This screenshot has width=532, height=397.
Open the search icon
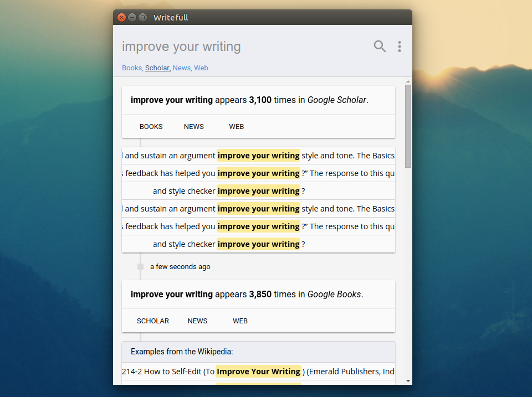[380, 47]
